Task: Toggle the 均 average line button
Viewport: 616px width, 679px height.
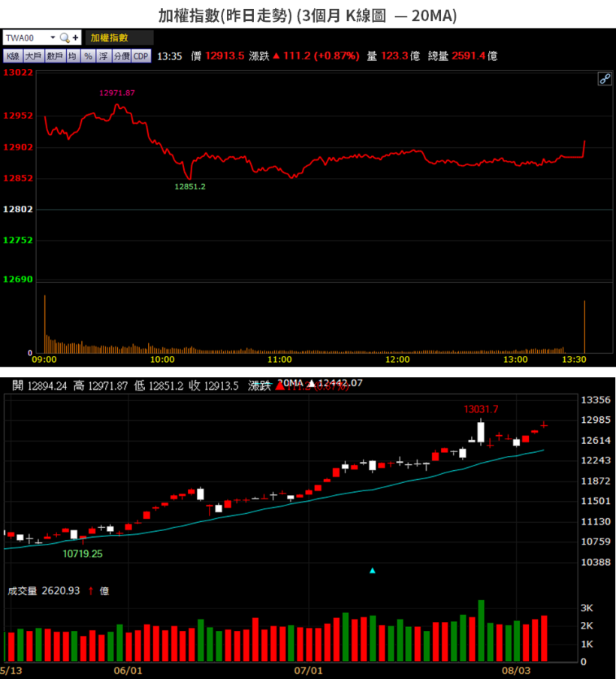Action: (72, 56)
